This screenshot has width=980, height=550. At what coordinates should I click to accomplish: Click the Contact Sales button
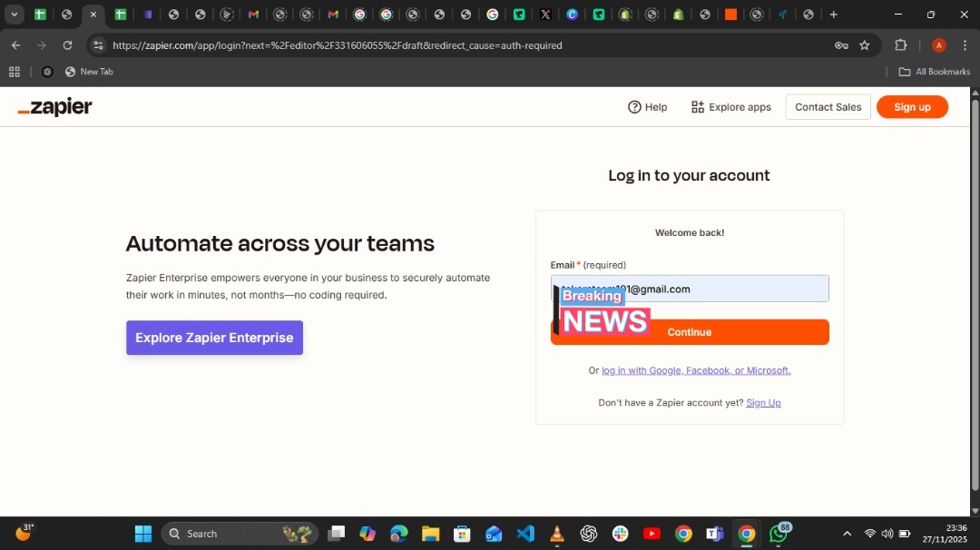point(828,107)
